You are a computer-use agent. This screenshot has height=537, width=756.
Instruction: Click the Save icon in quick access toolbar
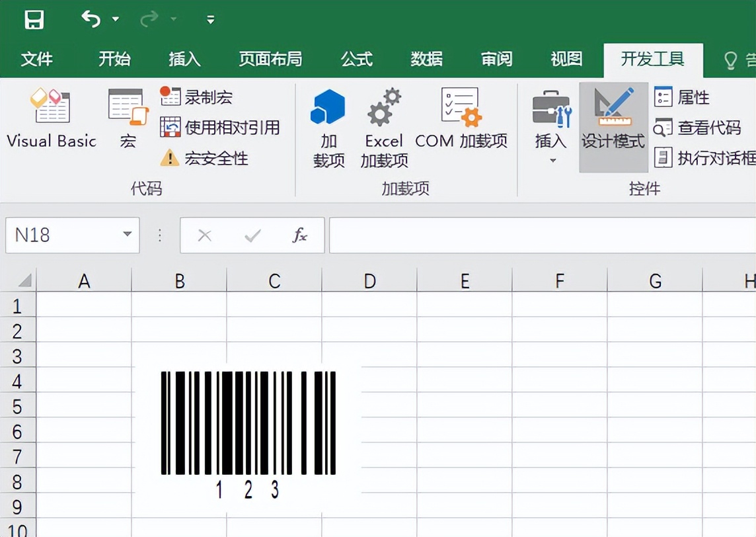(x=34, y=20)
